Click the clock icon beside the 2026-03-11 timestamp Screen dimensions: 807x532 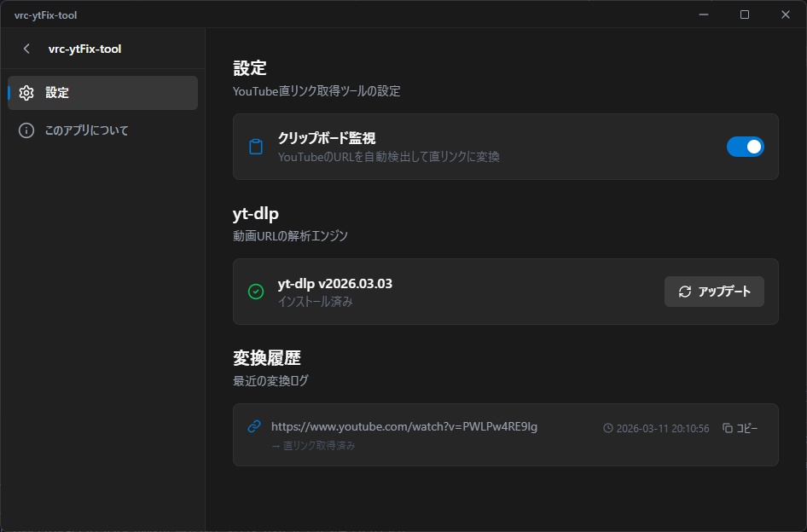[608, 428]
